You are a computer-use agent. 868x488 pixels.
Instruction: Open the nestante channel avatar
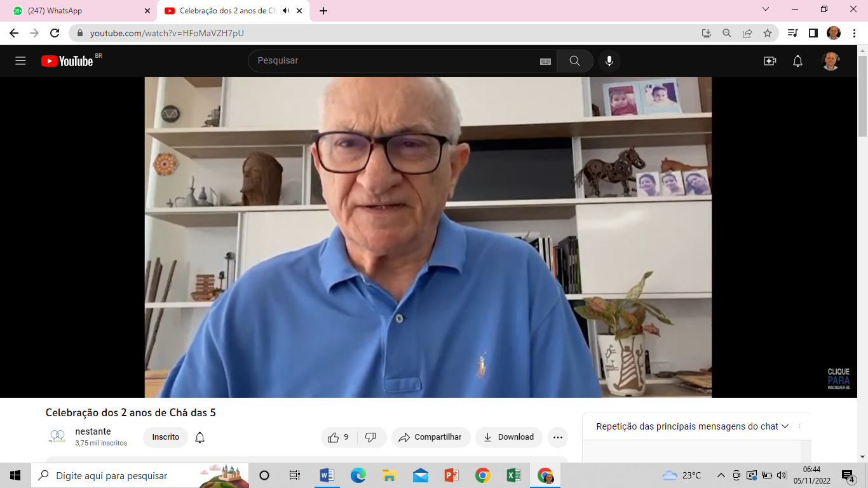[x=57, y=437]
